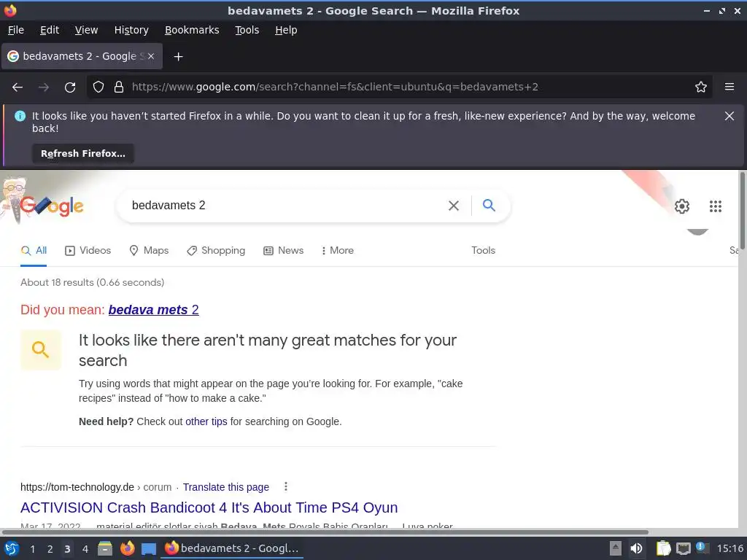The image size is (747, 560).
Task: Close the bedavamets 2 tab
Action: click(x=151, y=56)
